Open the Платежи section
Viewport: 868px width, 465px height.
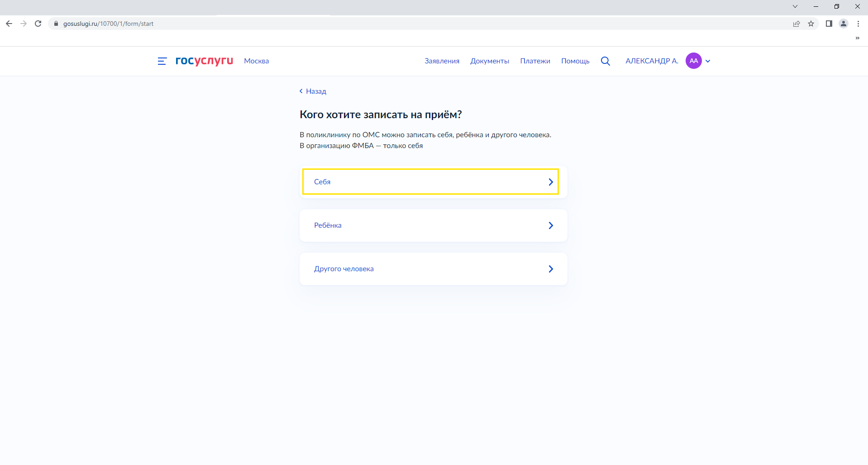535,61
